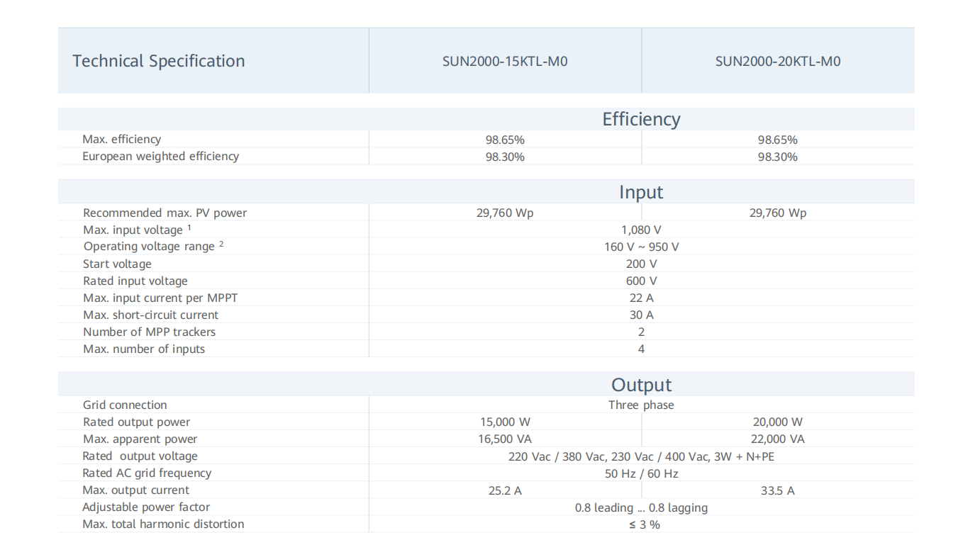The image size is (980, 545).
Task: Click the 'Adjustable power factor' label
Action: click(146, 507)
